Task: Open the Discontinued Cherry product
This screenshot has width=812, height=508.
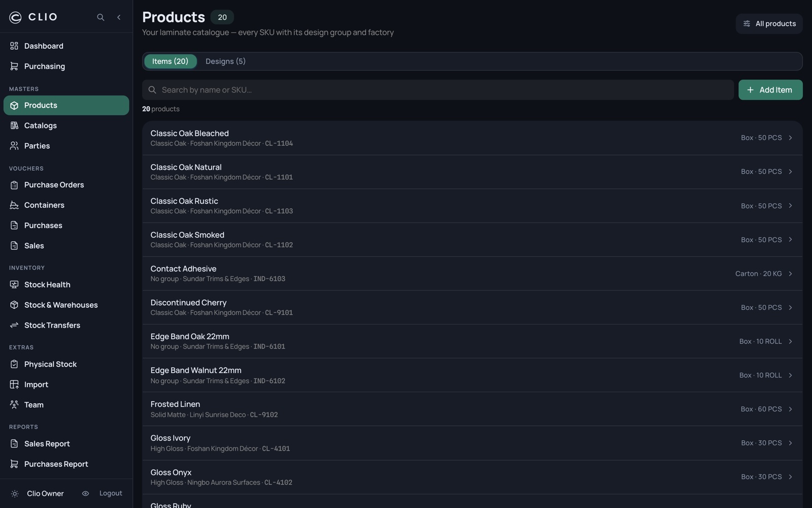Action: (472, 307)
